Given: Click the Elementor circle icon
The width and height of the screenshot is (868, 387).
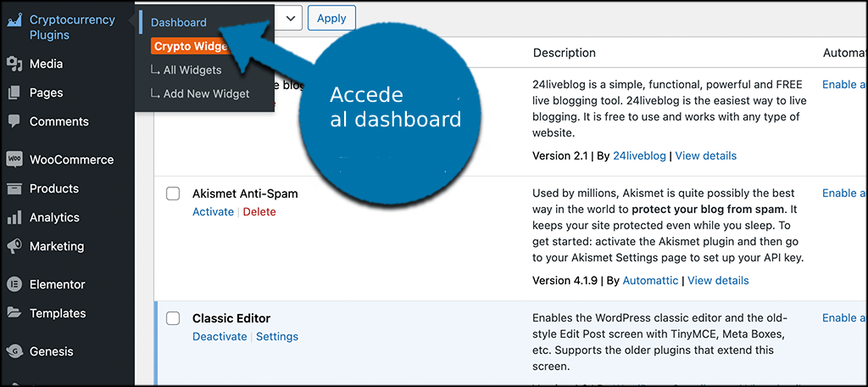Looking at the screenshot, I should tap(14, 284).
